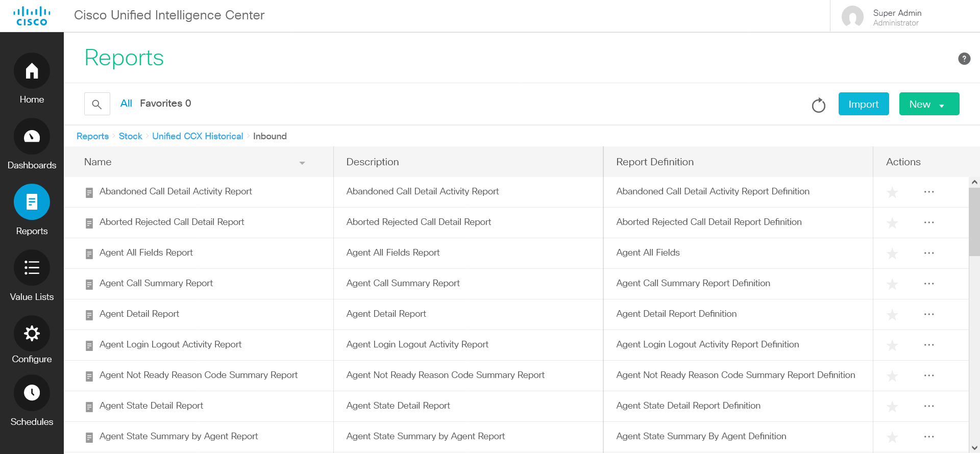Open Agent All Fields Report
980x454 pixels.
146,253
